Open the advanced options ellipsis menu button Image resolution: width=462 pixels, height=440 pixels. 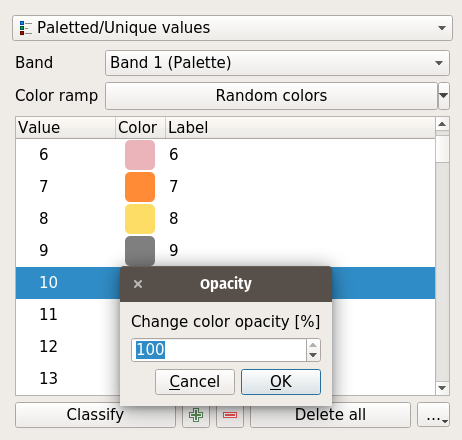(x=434, y=415)
